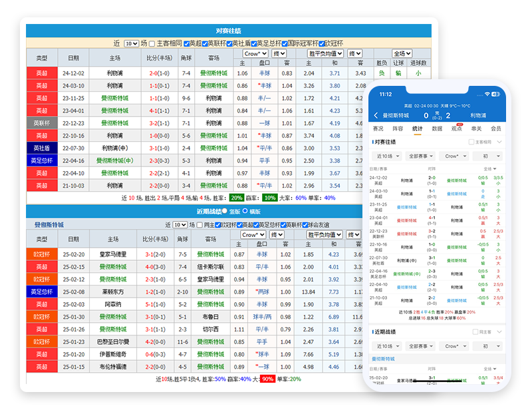Open the Crow* bookmaker dropdown
Viewport: 532px width, 416px height.
click(254, 54)
